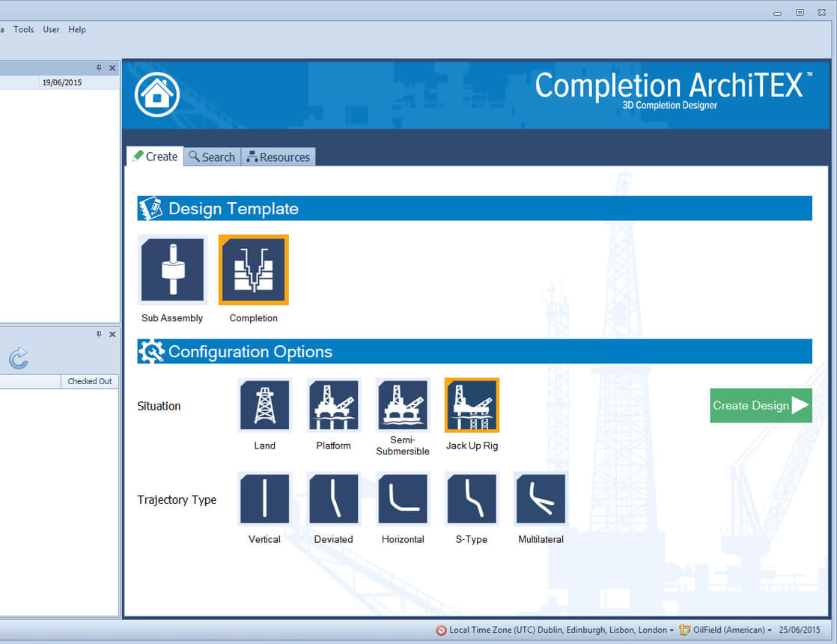Click the Checked Out column header
The width and height of the screenshot is (837, 644).
[89, 381]
